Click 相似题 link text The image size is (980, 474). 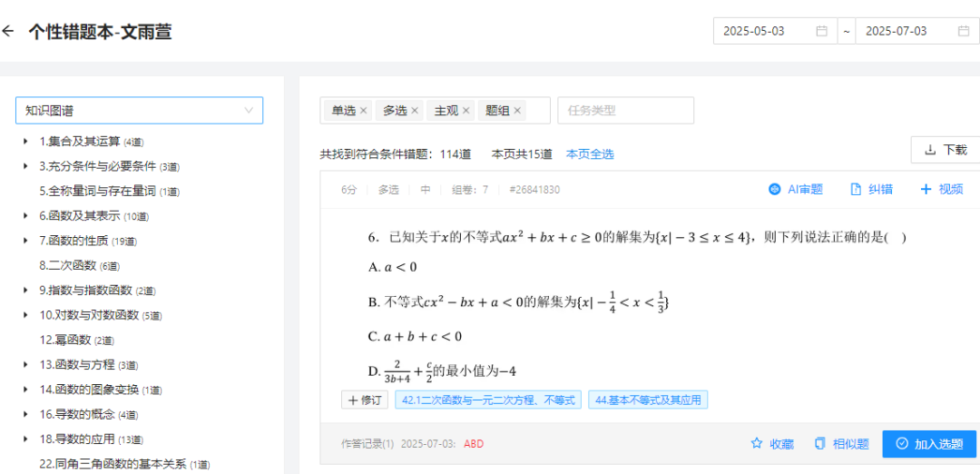coord(850,444)
